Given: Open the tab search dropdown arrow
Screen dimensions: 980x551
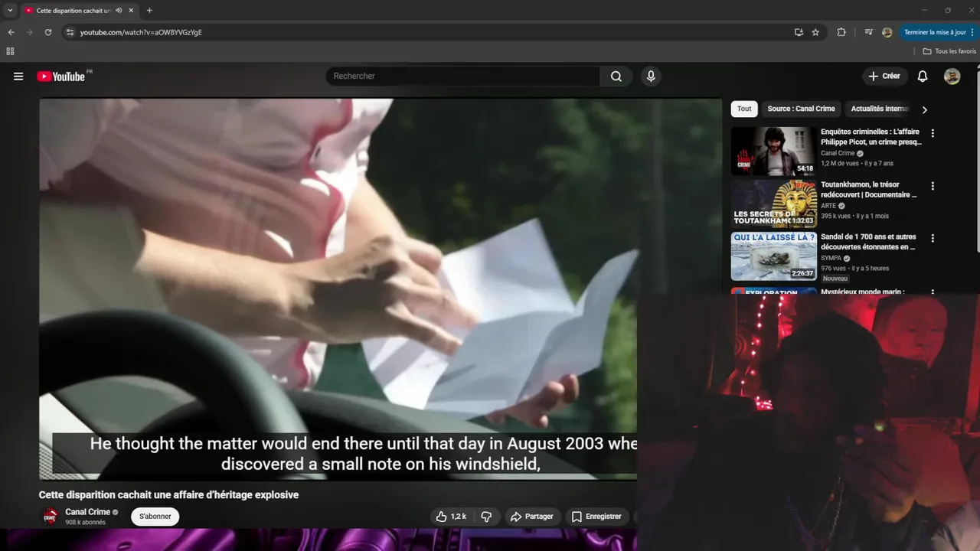Looking at the screenshot, I should pyautogui.click(x=10, y=11).
